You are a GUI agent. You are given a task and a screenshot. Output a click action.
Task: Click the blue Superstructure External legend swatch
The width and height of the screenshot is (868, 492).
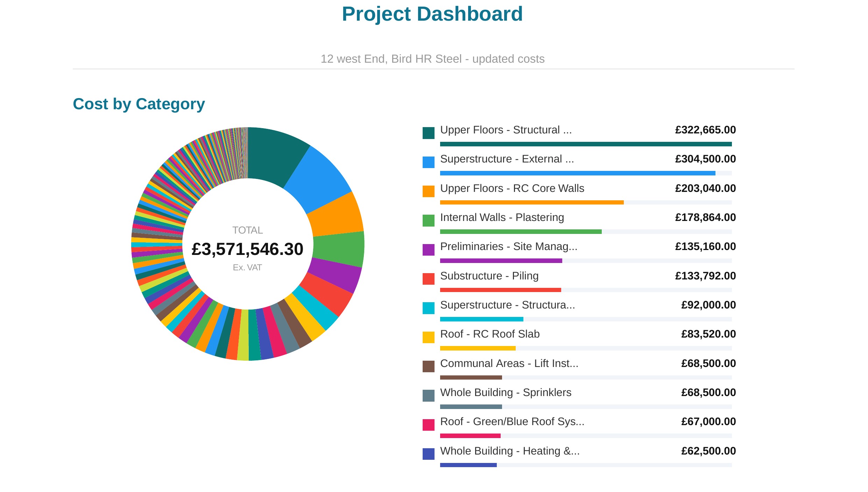coord(428,162)
